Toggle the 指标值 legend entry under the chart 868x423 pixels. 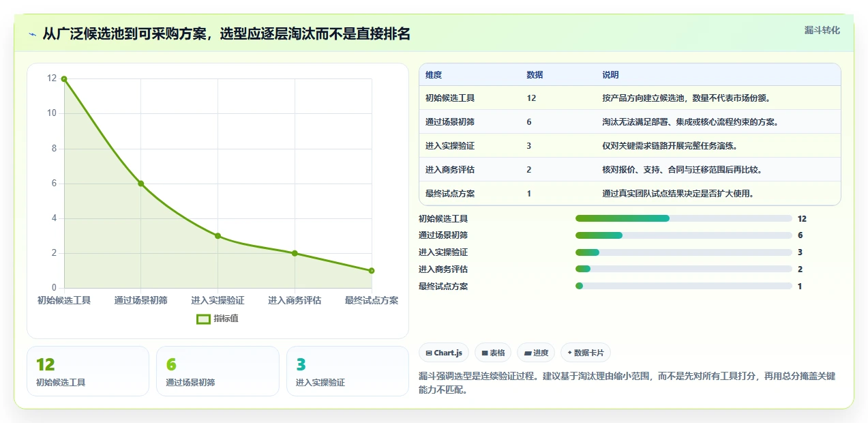point(218,319)
